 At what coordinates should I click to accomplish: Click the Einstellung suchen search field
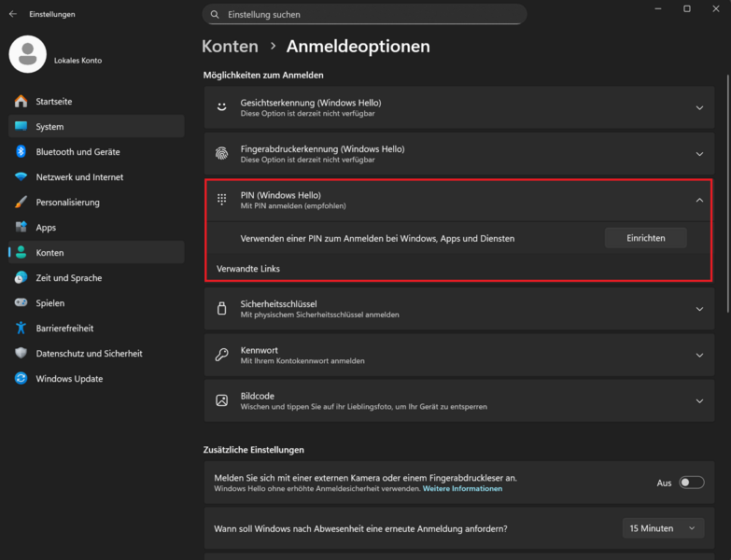(364, 15)
